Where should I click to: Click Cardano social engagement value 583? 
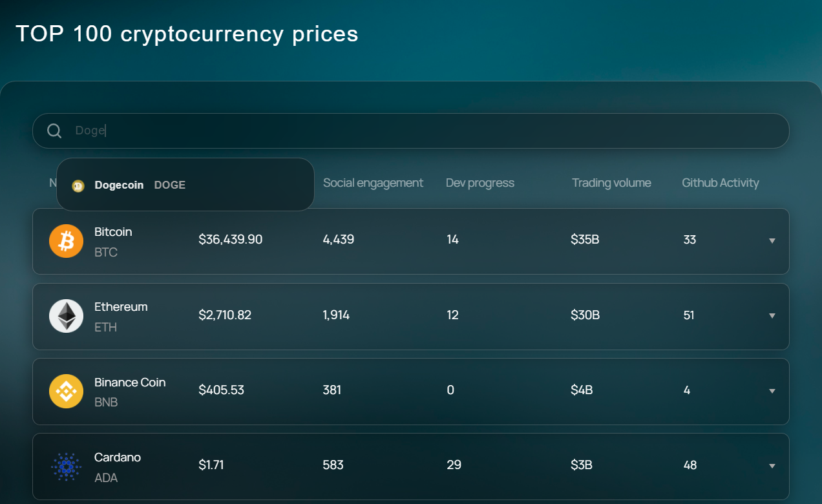click(333, 465)
